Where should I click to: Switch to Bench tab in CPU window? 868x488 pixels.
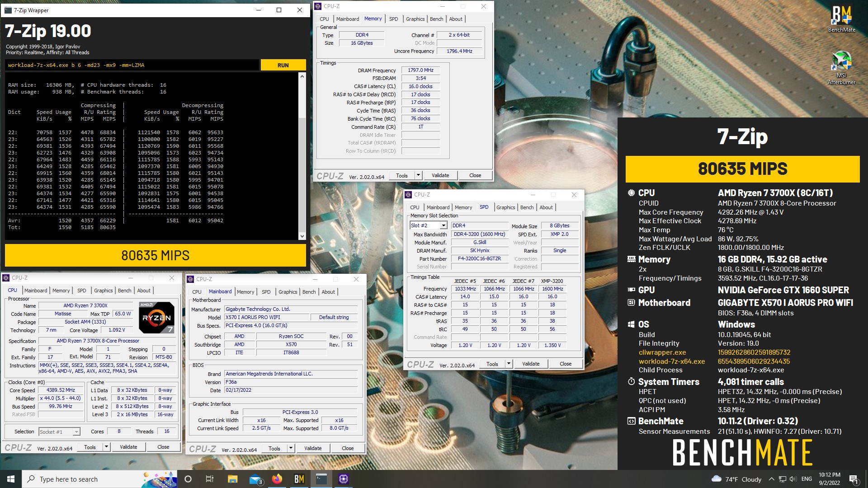[124, 291]
